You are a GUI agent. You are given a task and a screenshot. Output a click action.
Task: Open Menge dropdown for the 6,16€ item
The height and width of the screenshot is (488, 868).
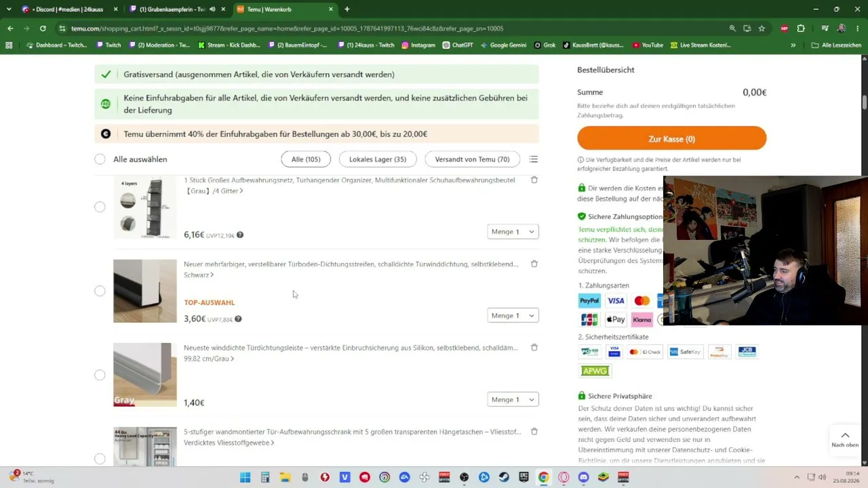(513, 232)
